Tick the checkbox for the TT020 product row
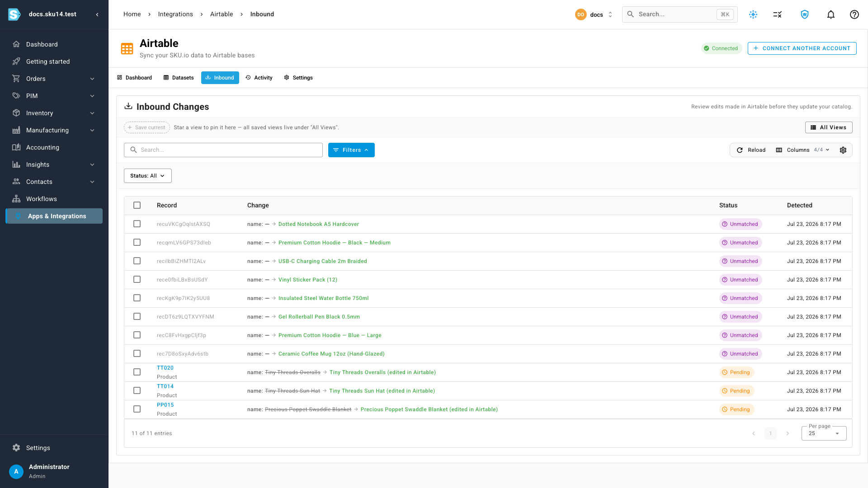Viewport: 868px width, 488px height. pos(137,372)
